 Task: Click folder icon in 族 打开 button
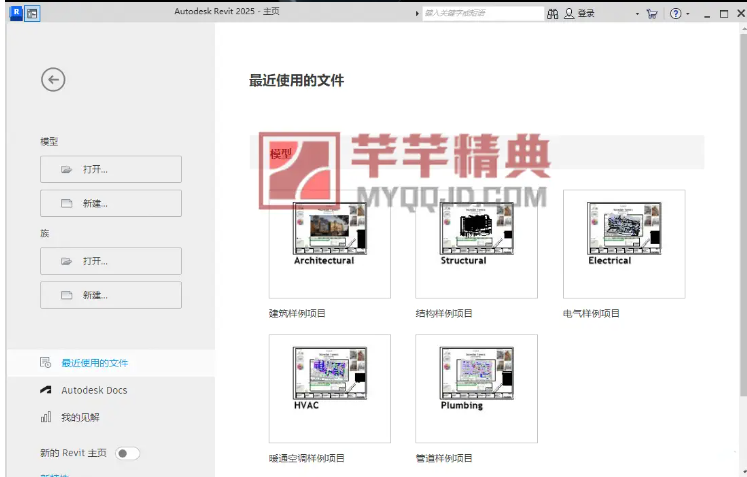(x=66, y=261)
